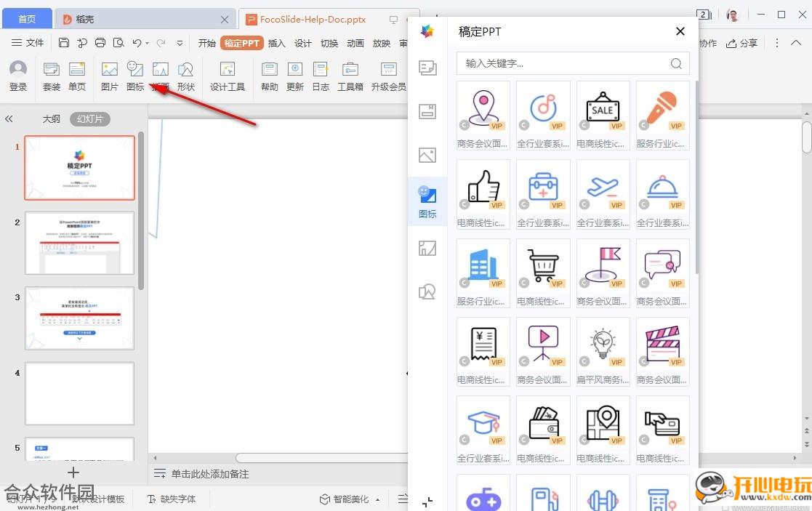Click the undo arrow icon
Image resolution: width=812 pixels, height=511 pixels.
[137, 43]
